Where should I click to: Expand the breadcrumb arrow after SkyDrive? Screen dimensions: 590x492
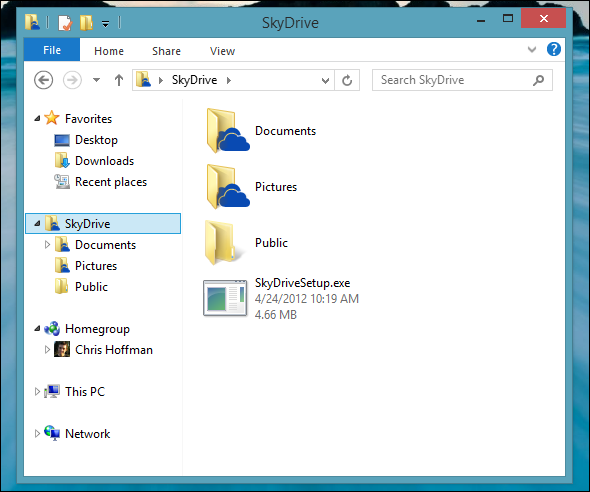[x=229, y=80]
